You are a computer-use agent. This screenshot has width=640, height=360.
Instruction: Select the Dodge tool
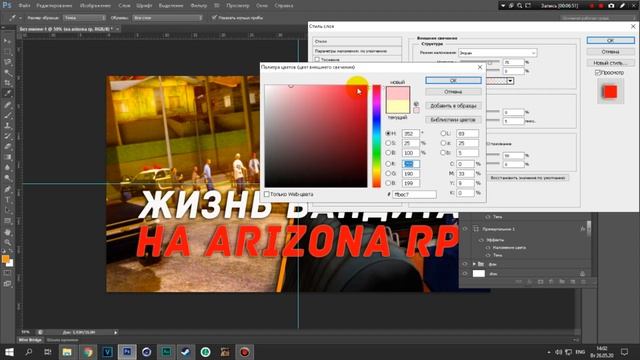(x=7, y=178)
